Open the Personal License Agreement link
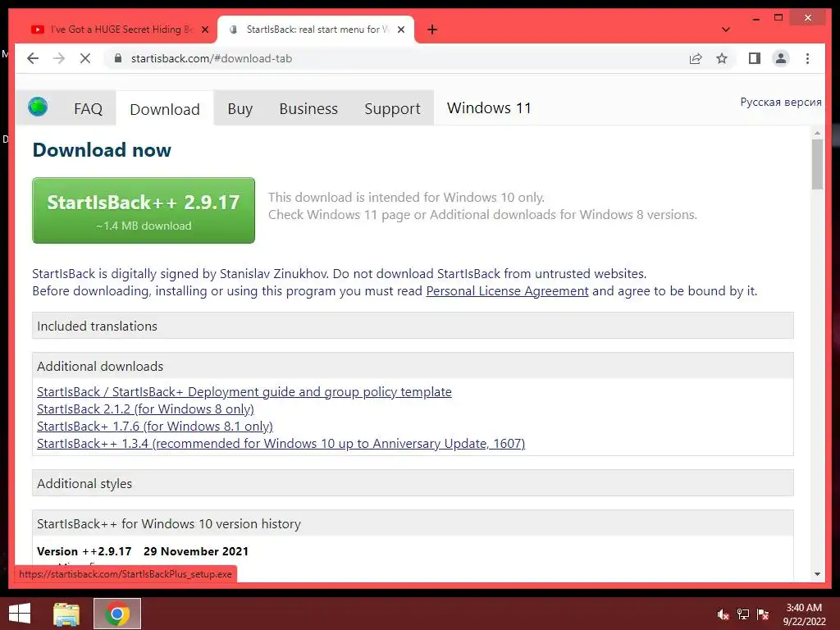 pyautogui.click(x=507, y=291)
